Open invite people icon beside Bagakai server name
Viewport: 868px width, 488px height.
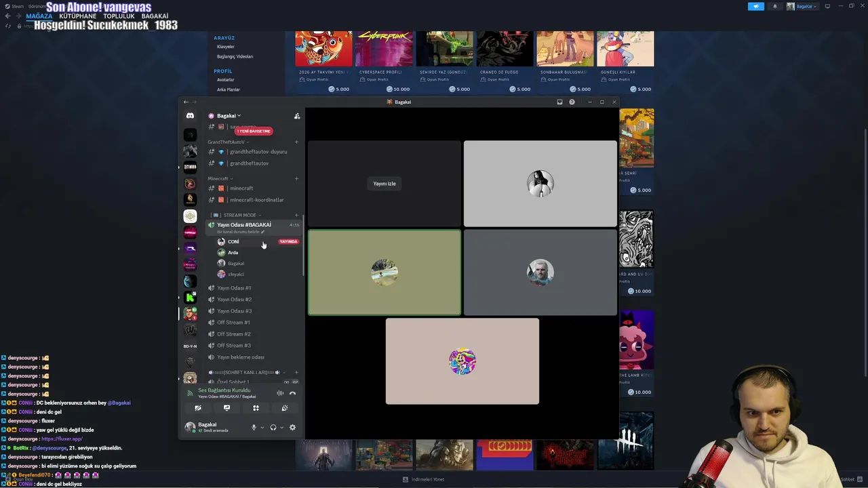pos(296,116)
